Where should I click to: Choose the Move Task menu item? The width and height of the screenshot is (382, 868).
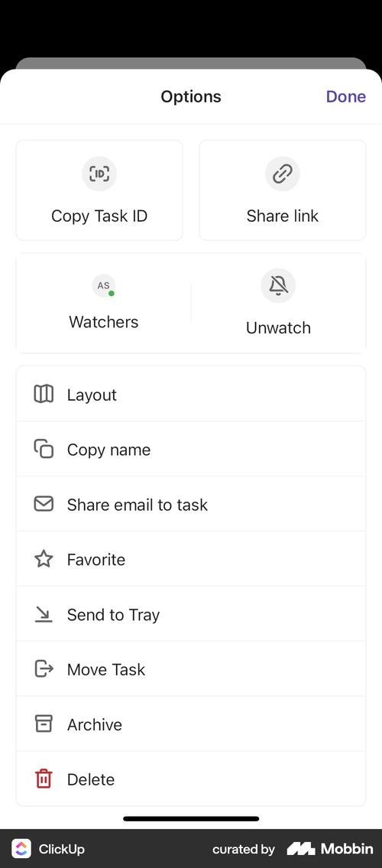[x=191, y=668]
